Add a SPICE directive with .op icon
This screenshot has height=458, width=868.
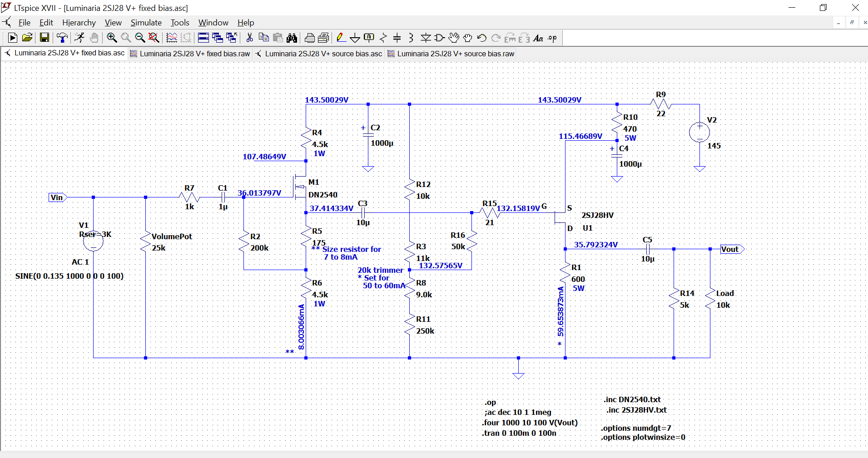click(x=552, y=38)
